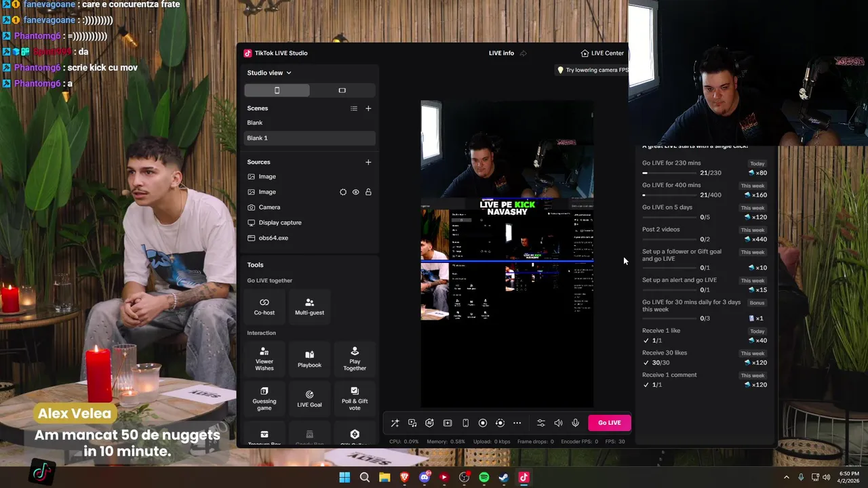Viewport: 868px width, 488px height.
Task: Open the audio mixer settings sliders
Action: (x=540, y=423)
